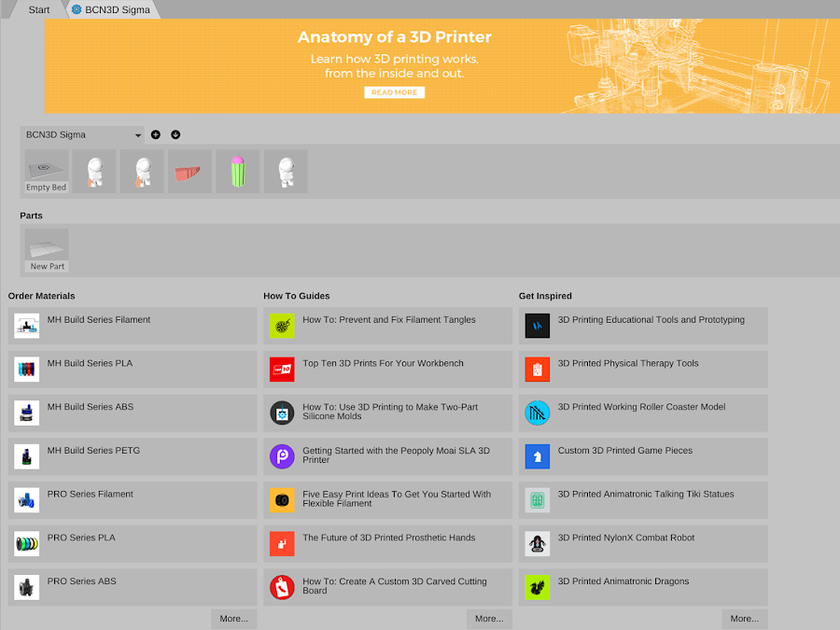Image resolution: width=840 pixels, height=630 pixels.
Task: Click the Physical Therapy Tools icon
Action: point(538,369)
